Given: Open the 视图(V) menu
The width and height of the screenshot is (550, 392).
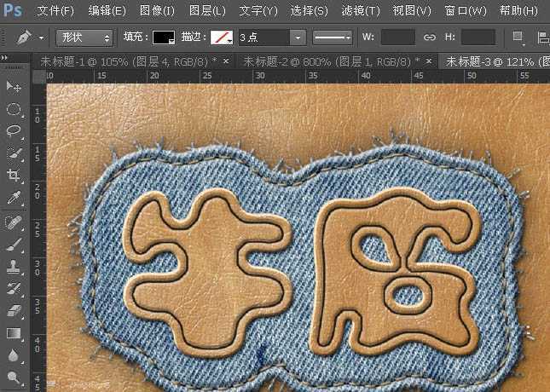Looking at the screenshot, I should 412,11.
